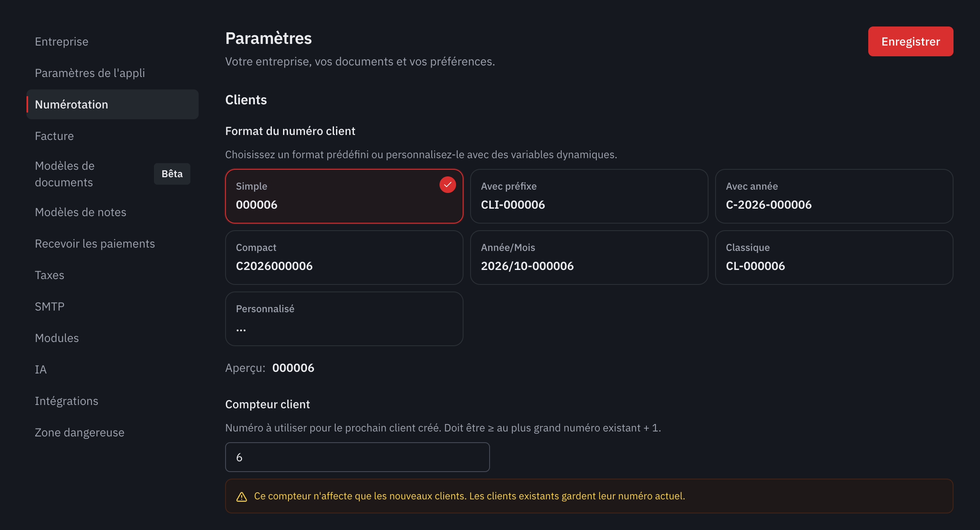The width and height of the screenshot is (980, 530).
Task: Open the Facture settings section
Action: (113, 136)
